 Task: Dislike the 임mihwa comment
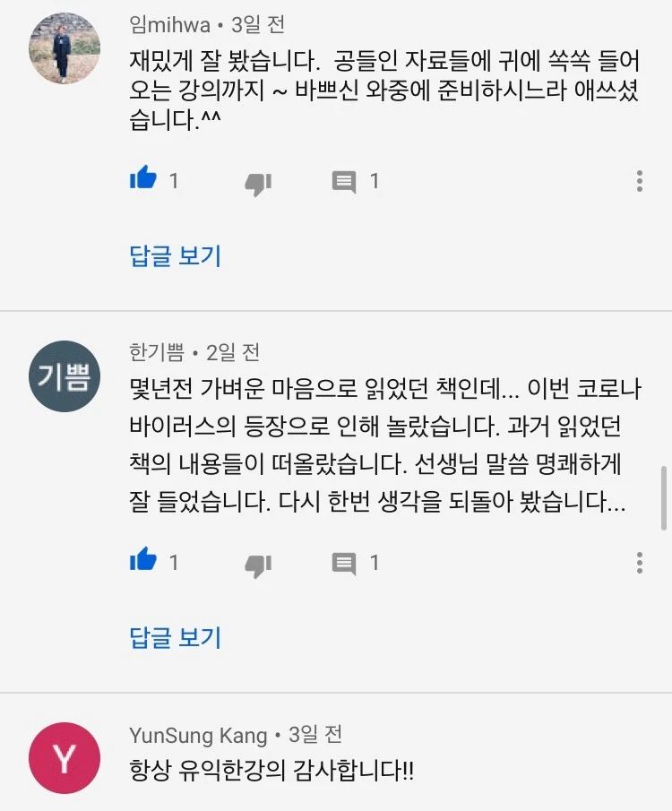258,184
